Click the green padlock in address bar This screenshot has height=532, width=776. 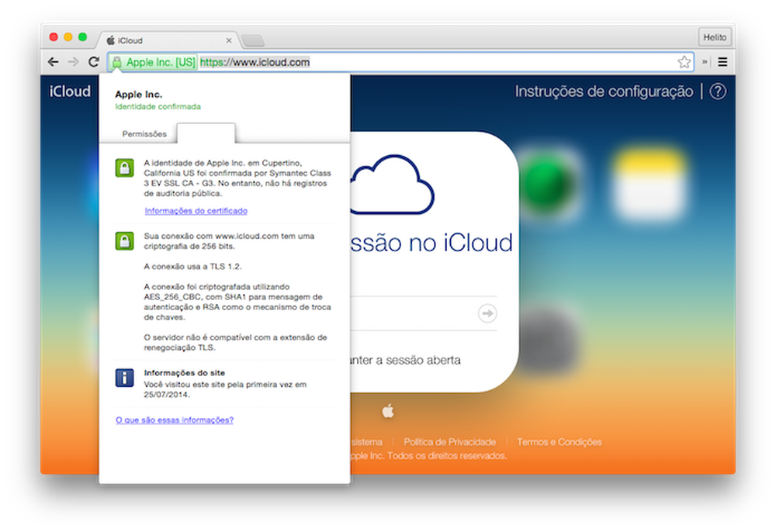pyautogui.click(x=117, y=62)
